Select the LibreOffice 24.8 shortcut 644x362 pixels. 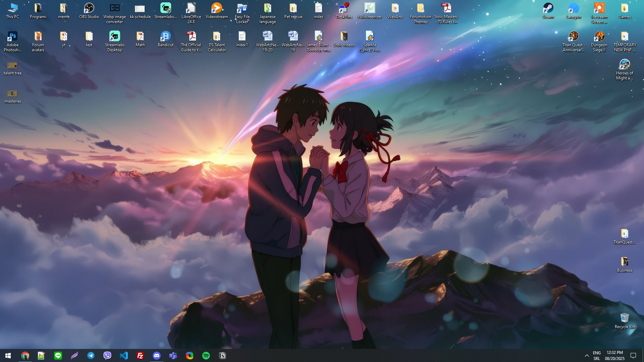coord(191,13)
